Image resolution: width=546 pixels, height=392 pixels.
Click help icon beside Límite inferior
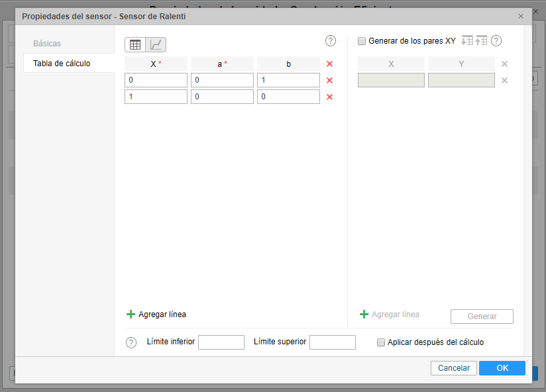click(x=131, y=342)
